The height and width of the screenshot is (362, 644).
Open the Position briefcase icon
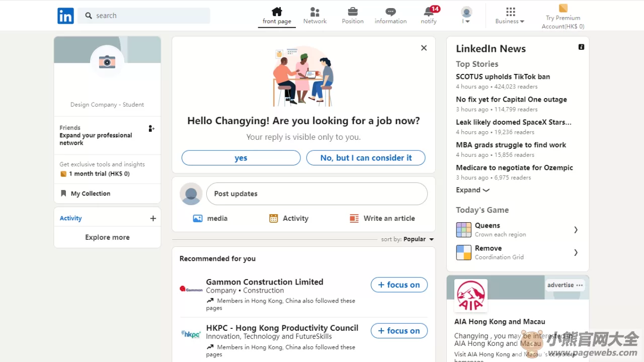(353, 12)
